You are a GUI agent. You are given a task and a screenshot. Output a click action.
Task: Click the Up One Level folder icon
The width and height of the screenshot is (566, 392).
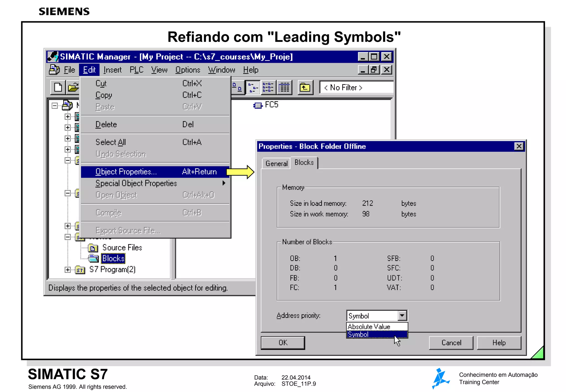(x=305, y=87)
